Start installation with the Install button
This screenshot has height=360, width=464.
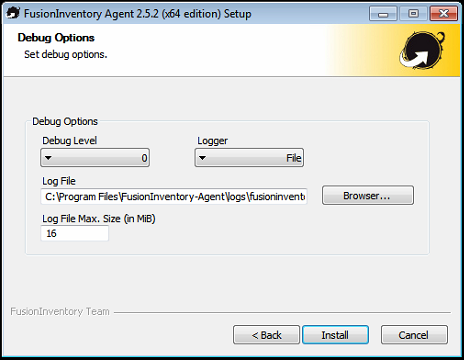pyautogui.click(x=335, y=335)
